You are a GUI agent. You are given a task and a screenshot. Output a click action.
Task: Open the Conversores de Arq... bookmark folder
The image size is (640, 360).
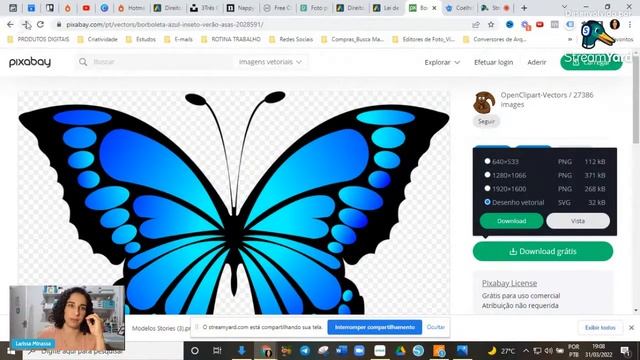click(x=495, y=39)
